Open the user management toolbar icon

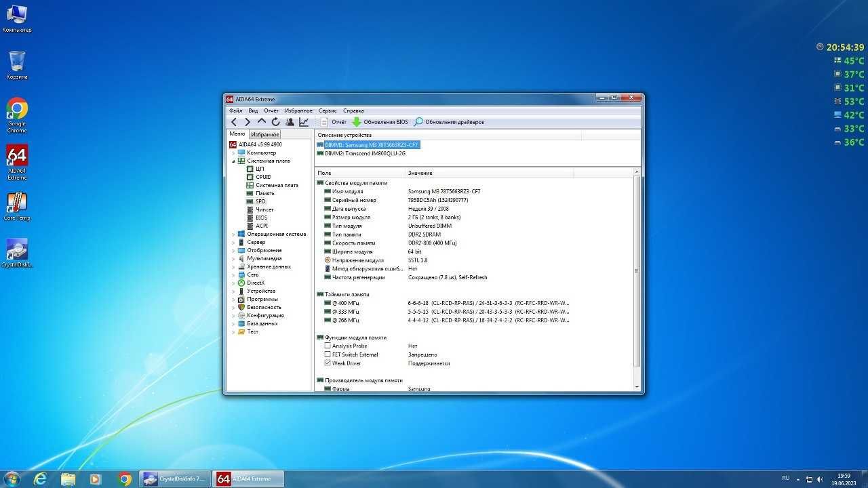pyautogui.click(x=290, y=122)
